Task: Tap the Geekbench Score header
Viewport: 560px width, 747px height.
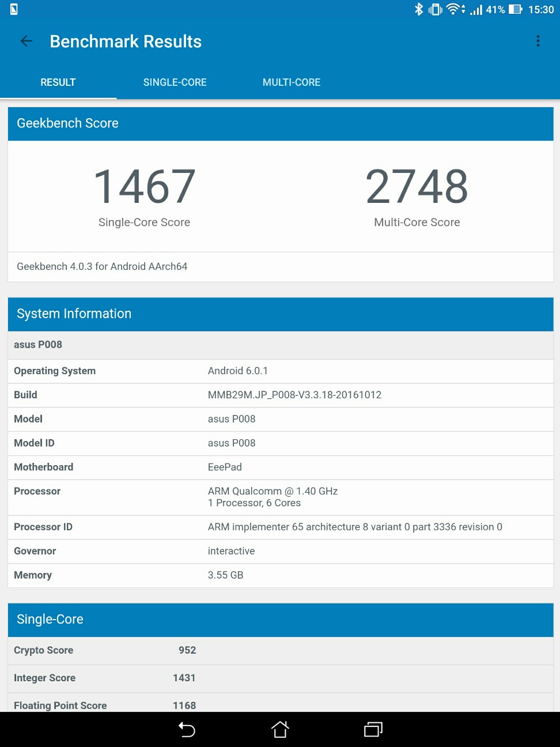Action: [x=281, y=123]
